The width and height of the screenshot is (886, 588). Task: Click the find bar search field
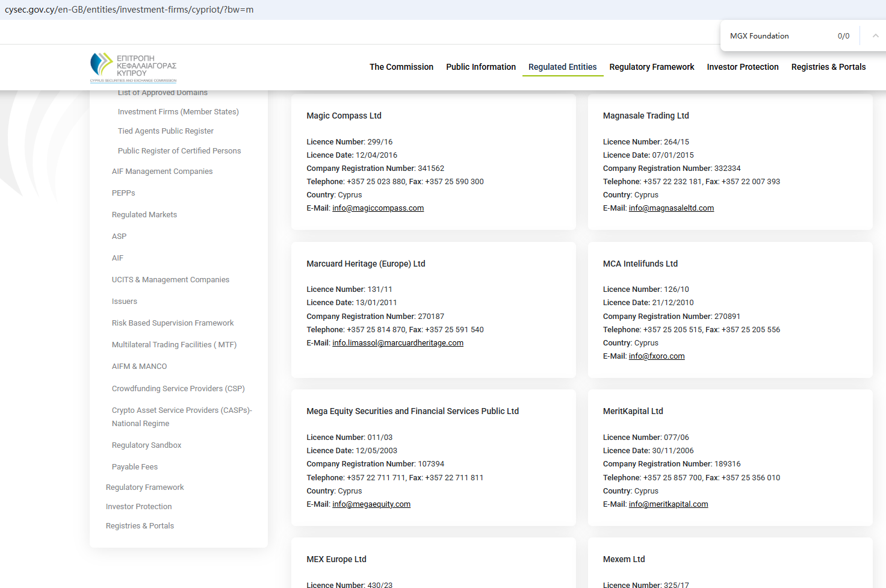(776, 36)
